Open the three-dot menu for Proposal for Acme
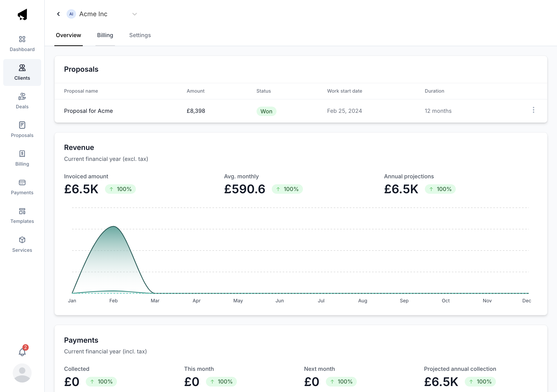557x392 pixels. point(534,110)
